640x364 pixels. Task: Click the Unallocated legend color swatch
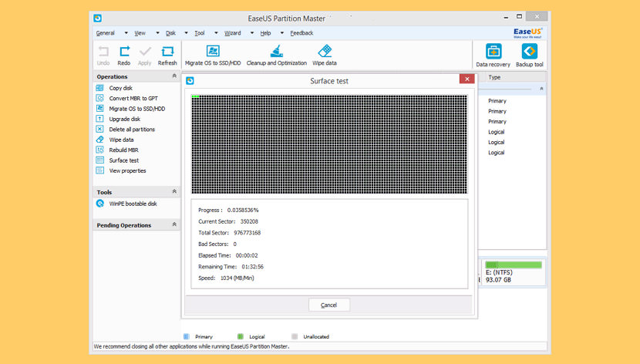[x=295, y=336]
